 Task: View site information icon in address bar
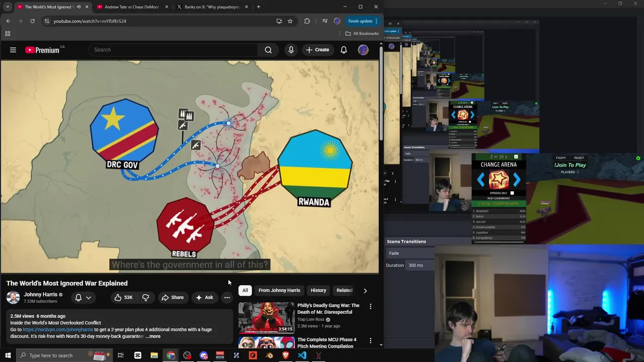coord(47,21)
